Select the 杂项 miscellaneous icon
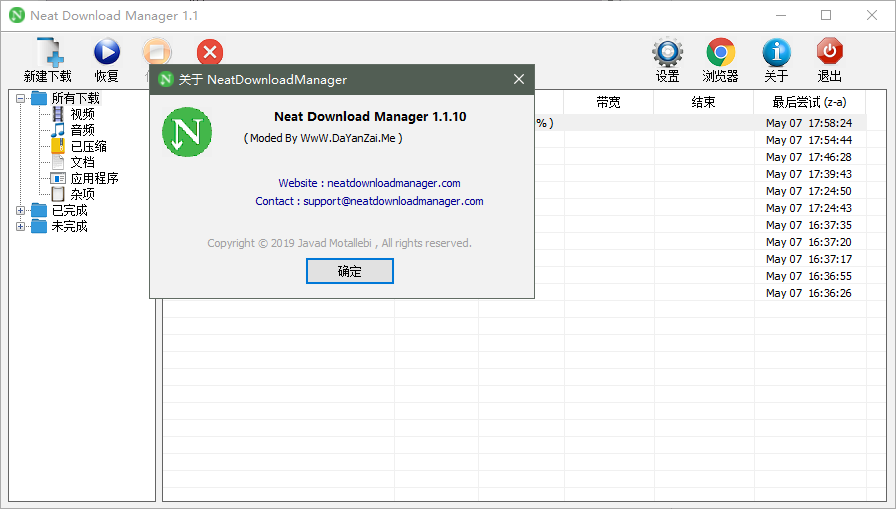 pos(58,194)
